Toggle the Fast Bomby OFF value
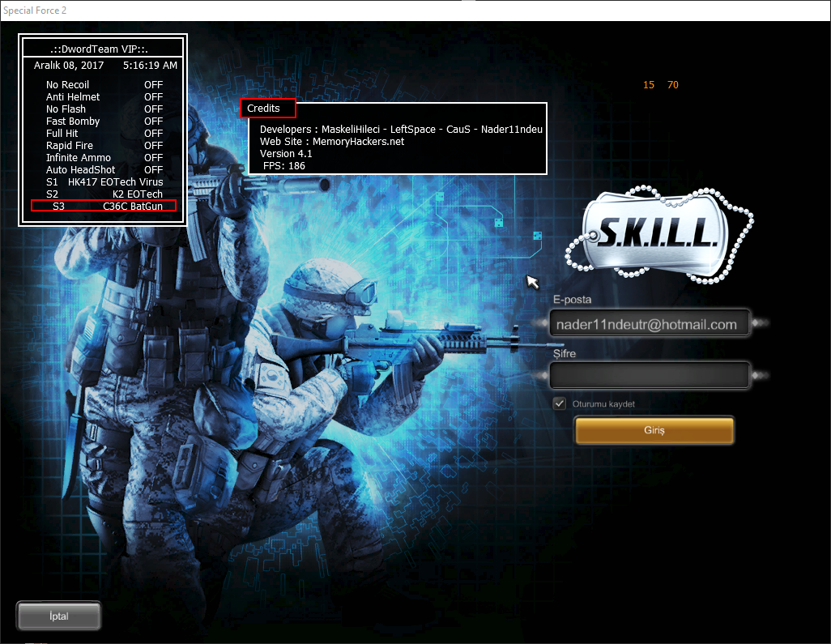The image size is (831, 644). [153, 122]
